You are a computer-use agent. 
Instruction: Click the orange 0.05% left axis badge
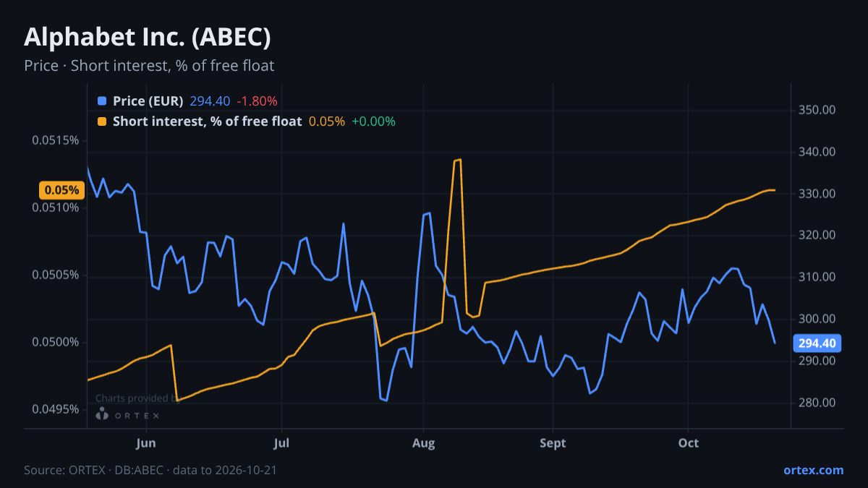(x=61, y=191)
